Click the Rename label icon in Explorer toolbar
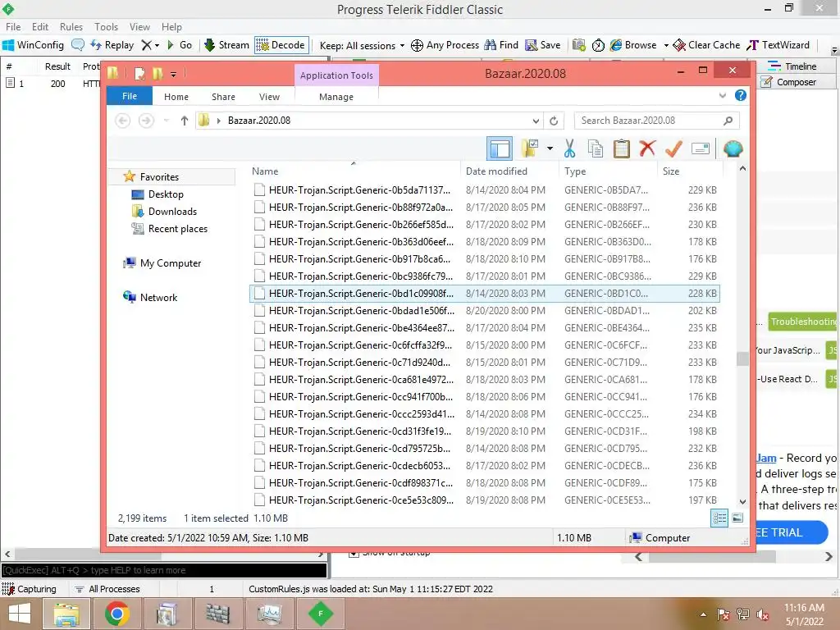840x630 pixels. 701,148
